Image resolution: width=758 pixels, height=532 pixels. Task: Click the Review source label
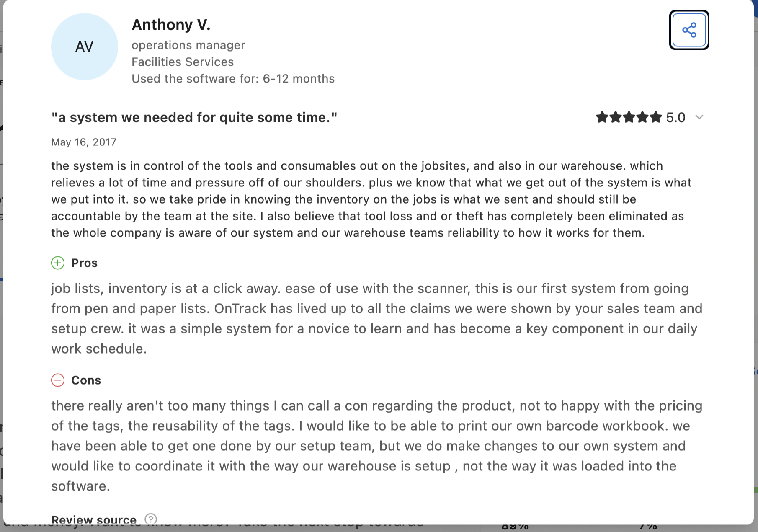[x=94, y=519]
